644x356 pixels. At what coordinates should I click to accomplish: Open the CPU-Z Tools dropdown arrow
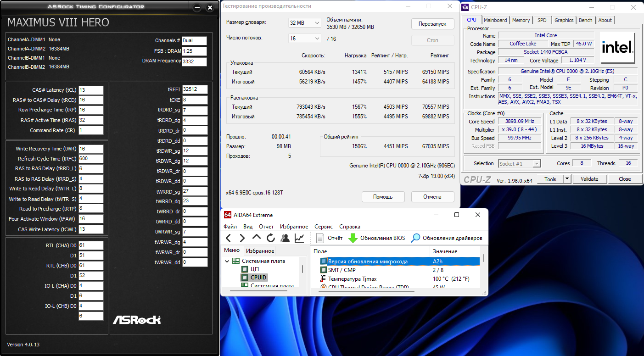(x=567, y=179)
